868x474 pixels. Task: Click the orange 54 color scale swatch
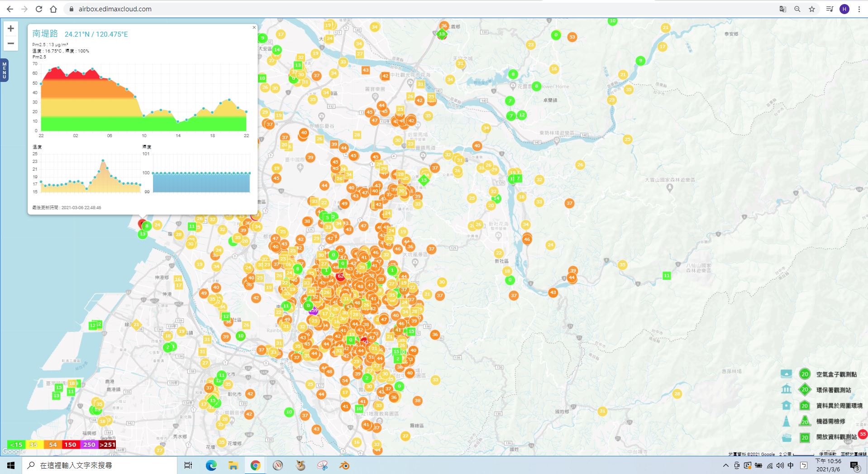coord(52,445)
